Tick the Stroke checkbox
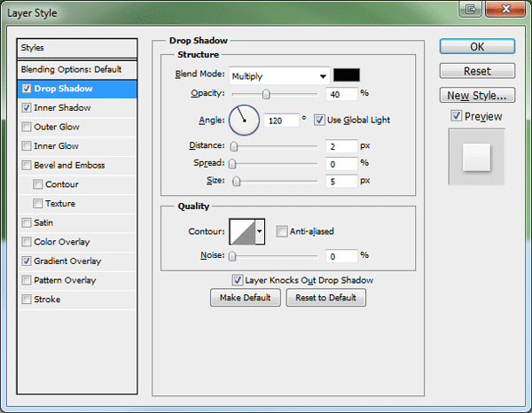The height and width of the screenshot is (413, 532). click(27, 300)
